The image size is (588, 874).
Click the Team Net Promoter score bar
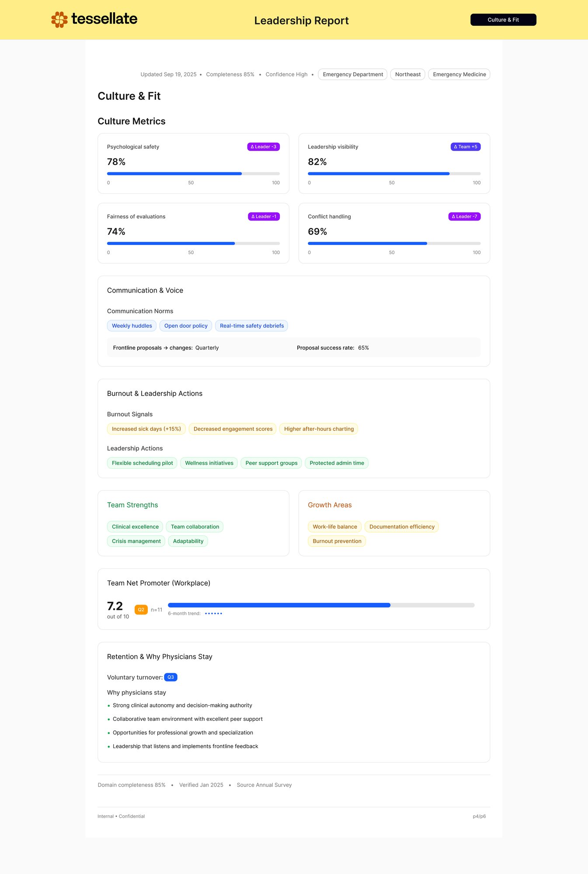click(x=321, y=605)
